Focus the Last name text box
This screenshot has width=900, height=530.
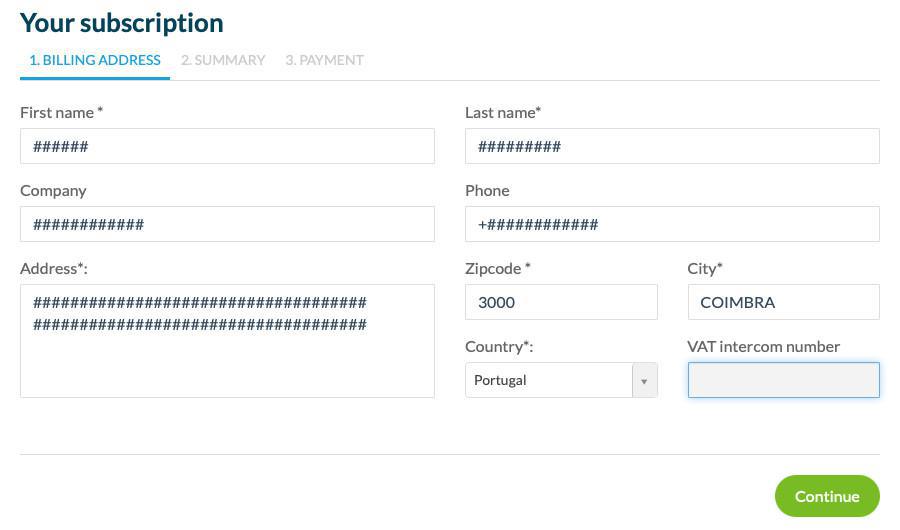672,146
